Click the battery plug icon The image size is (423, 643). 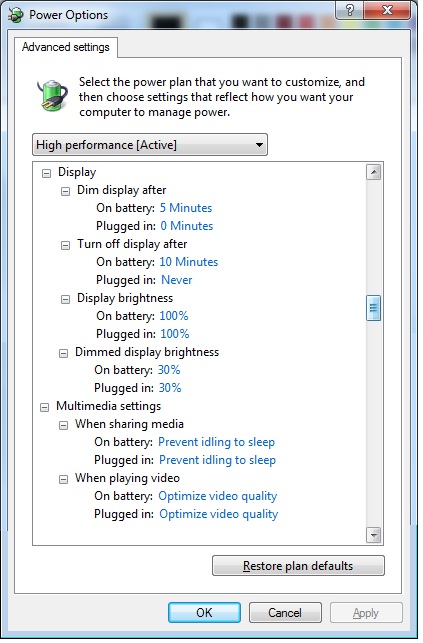point(52,95)
